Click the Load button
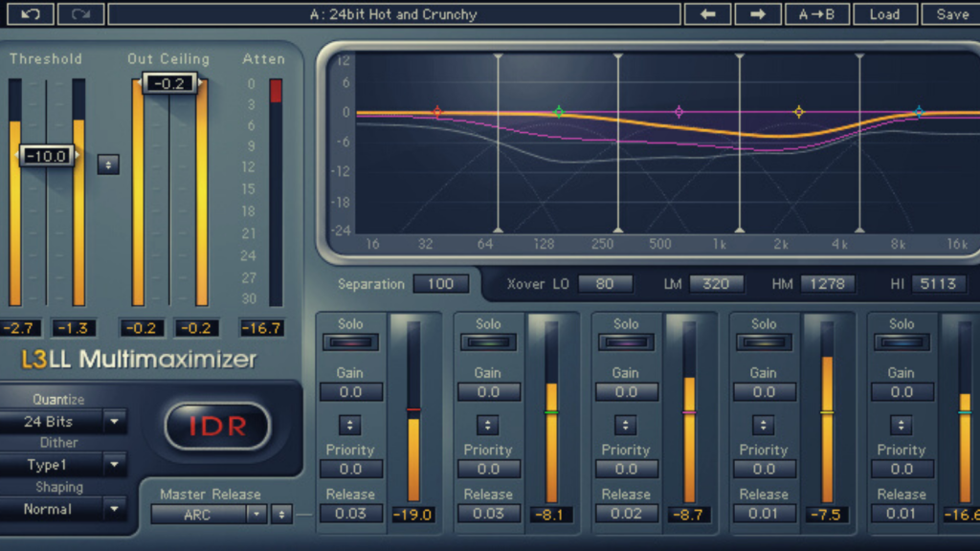 pyautogui.click(x=885, y=13)
